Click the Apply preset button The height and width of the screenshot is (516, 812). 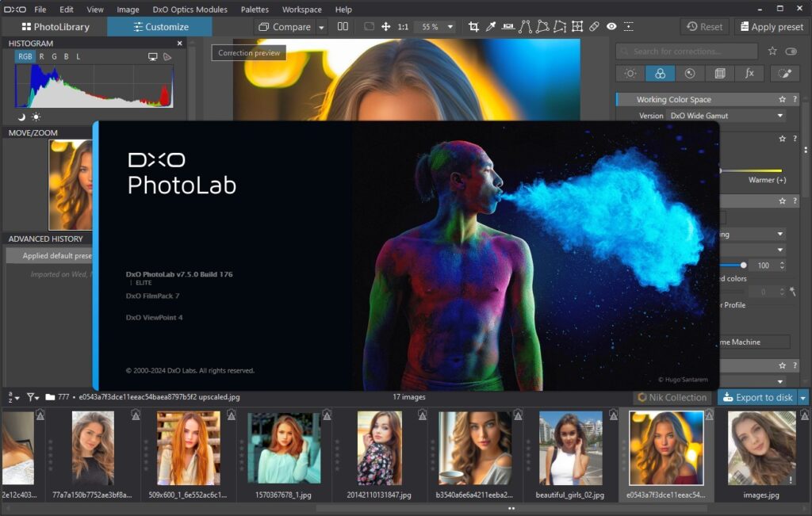tap(771, 27)
